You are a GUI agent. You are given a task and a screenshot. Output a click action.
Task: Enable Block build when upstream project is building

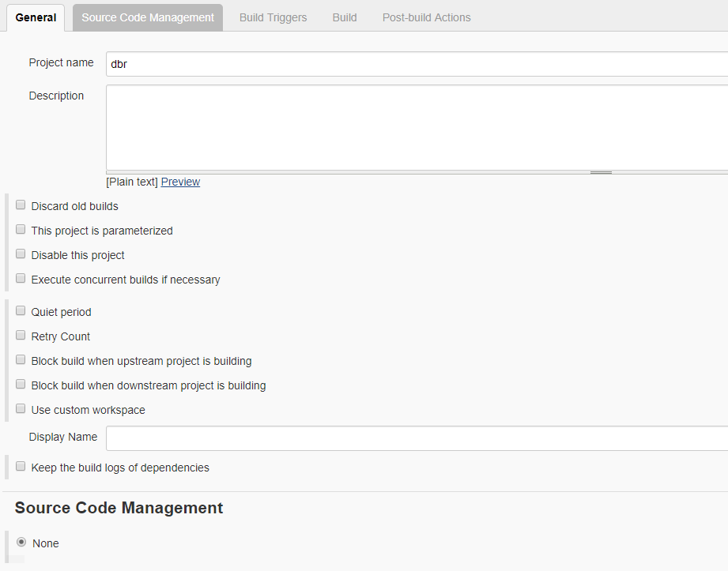tap(21, 360)
